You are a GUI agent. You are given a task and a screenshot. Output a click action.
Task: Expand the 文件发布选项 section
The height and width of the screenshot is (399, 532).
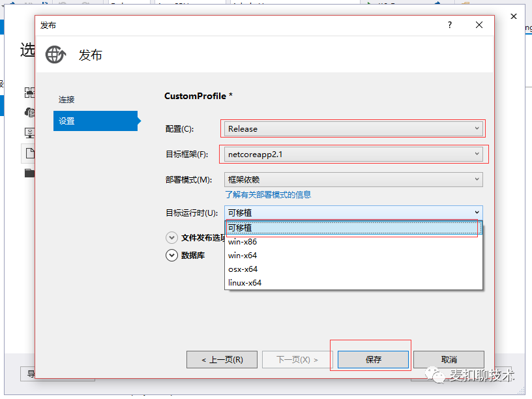pos(171,237)
